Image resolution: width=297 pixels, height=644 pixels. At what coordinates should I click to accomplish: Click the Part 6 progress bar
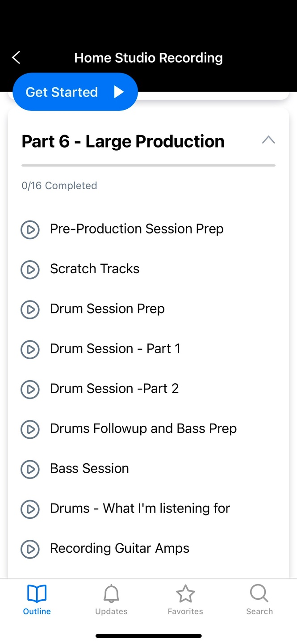148,165
